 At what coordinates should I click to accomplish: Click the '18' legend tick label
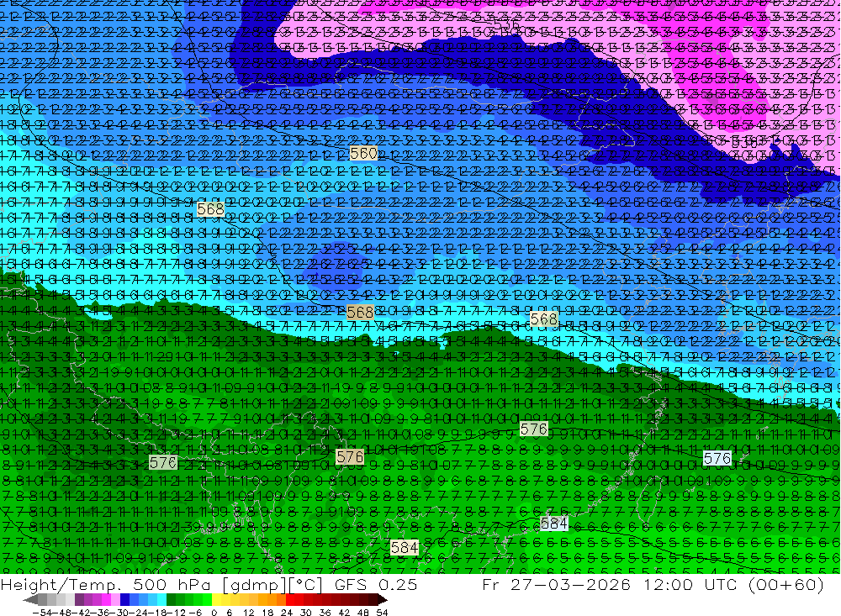267,613
